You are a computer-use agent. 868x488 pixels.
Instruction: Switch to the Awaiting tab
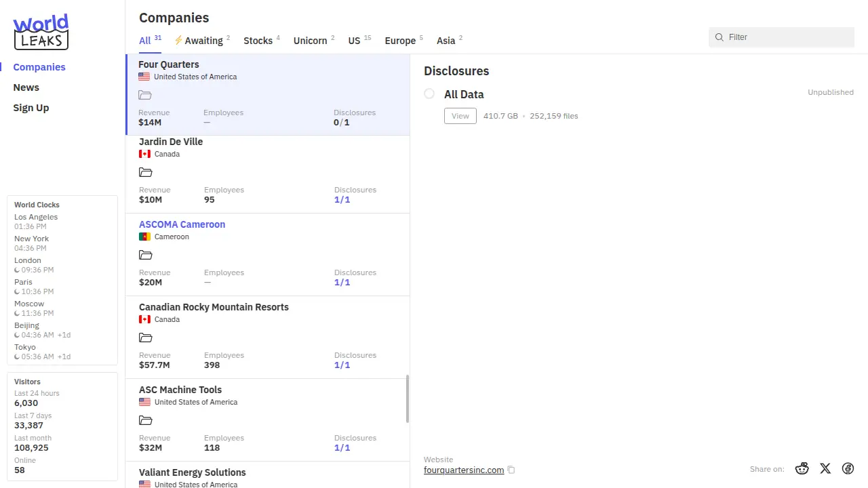click(202, 41)
